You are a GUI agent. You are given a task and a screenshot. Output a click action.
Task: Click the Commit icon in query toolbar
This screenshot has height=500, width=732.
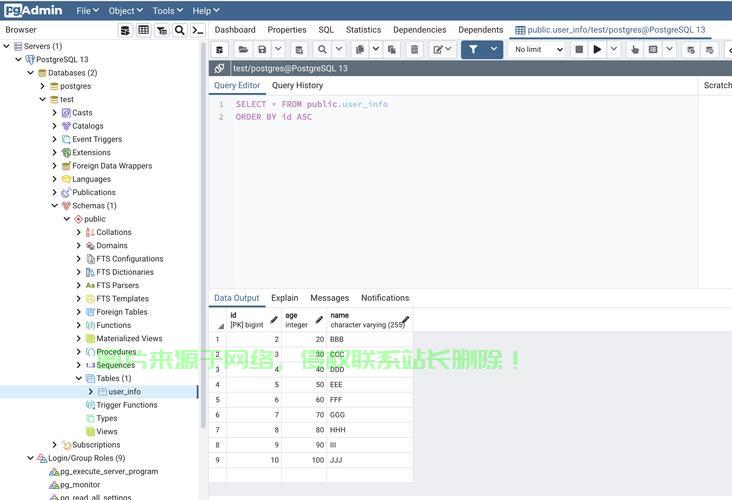tap(691, 49)
